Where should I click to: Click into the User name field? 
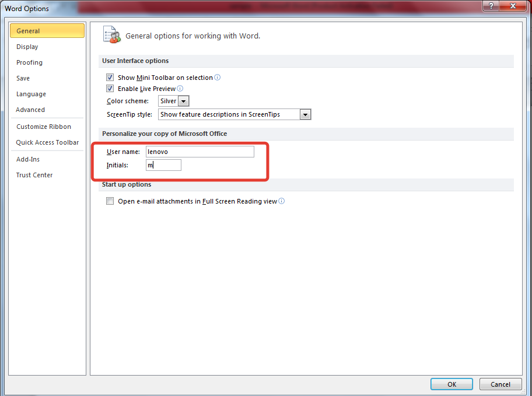[200, 152]
